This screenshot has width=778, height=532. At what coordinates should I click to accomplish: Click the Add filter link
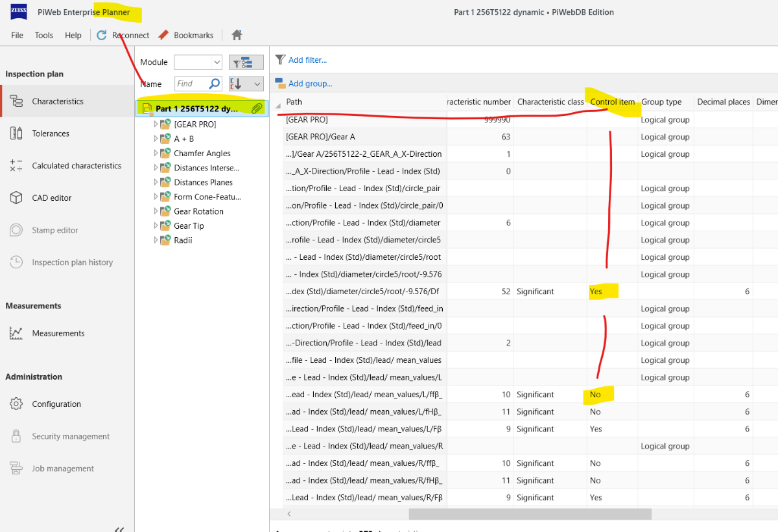(307, 60)
